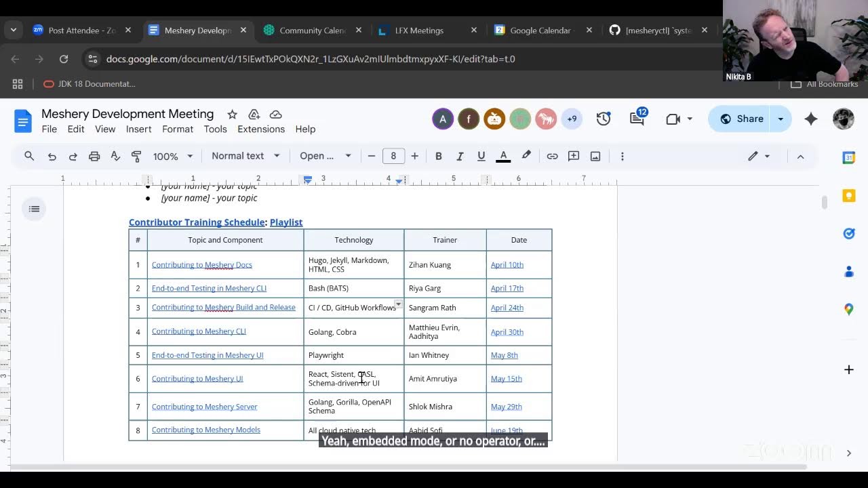Viewport: 868px width, 488px height.
Task: Open Contacts in the side panel
Action: pyautogui.click(x=848, y=271)
